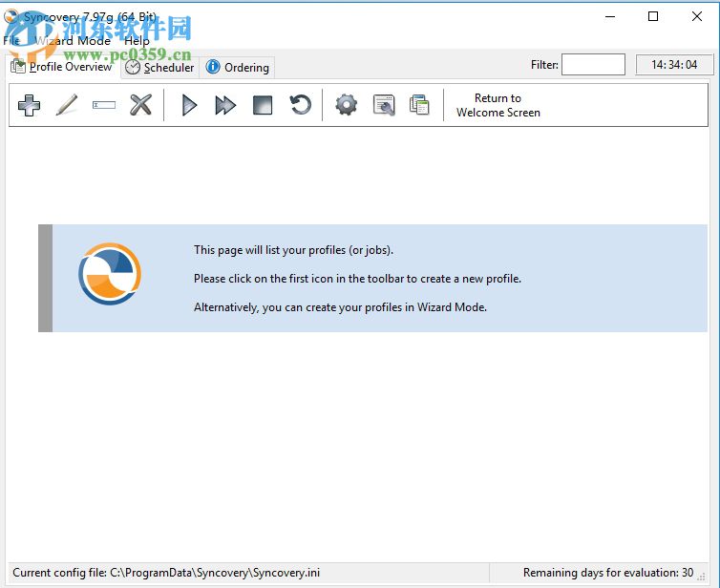This screenshot has width=720, height=588.
Task: Select 'Remaining days for evaluation: 30' status text
Action: 608,573
